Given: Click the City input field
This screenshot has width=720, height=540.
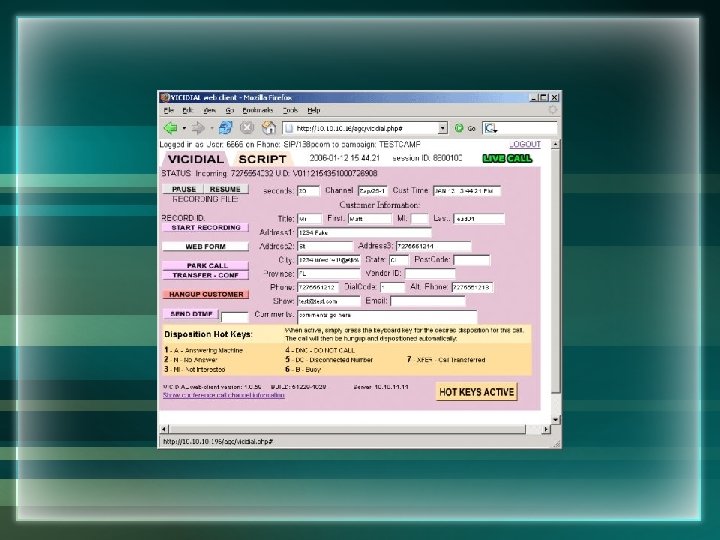Looking at the screenshot, I should [x=328, y=260].
